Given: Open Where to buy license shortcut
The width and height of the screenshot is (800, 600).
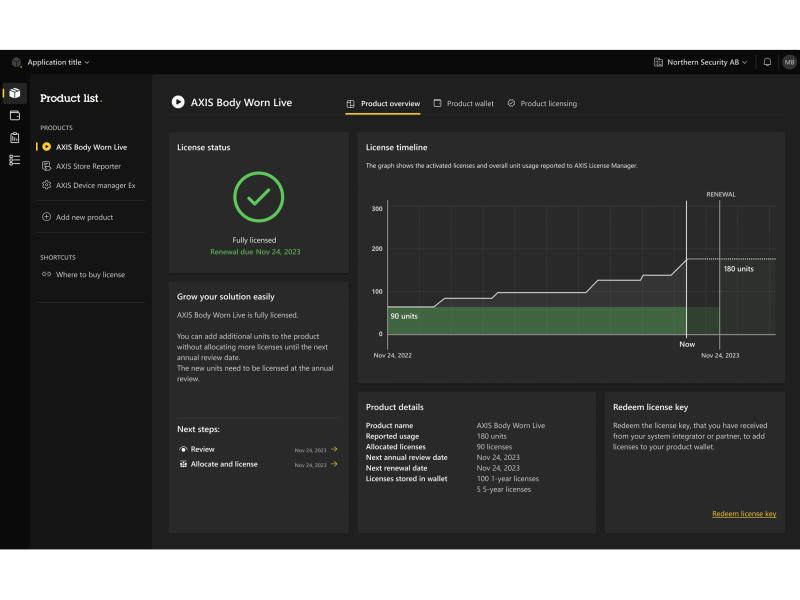Looking at the screenshot, I should (90, 274).
